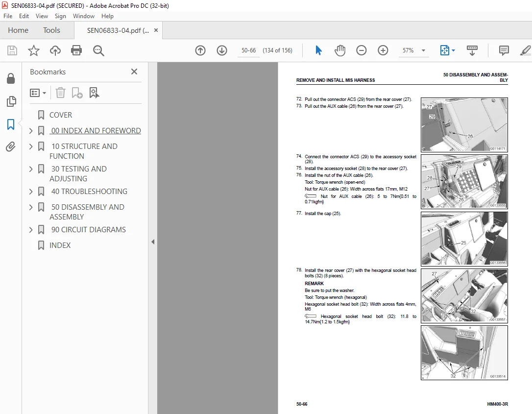The width and height of the screenshot is (532, 414).
Task: Add file to Starred with star icon
Action: pos(34,50)
